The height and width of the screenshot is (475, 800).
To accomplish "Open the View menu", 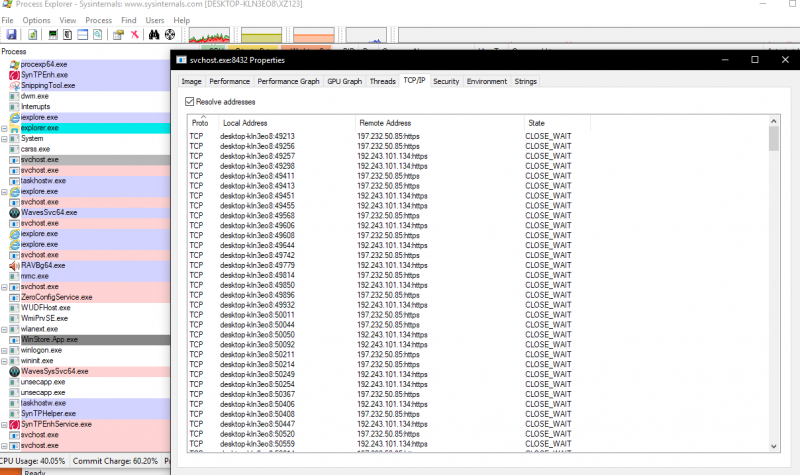I will click(x=67, y=20).
